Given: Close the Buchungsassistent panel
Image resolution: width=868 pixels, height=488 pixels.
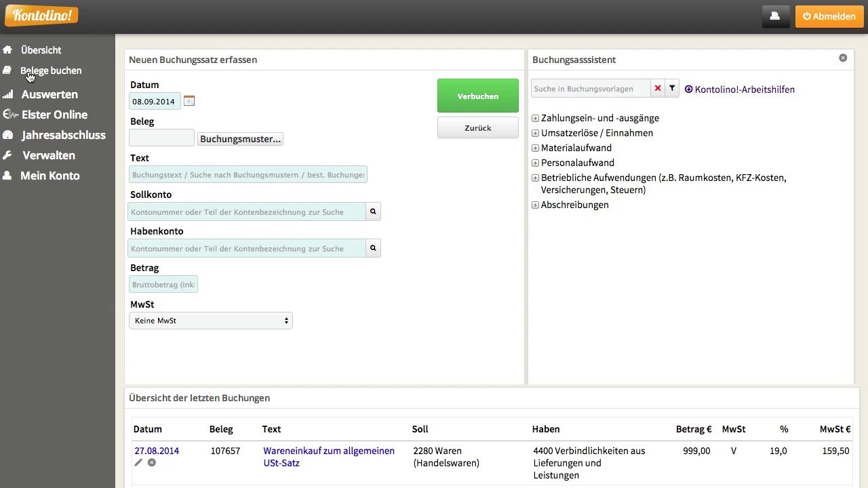Looking at the screenshot, I should point(843,58).
